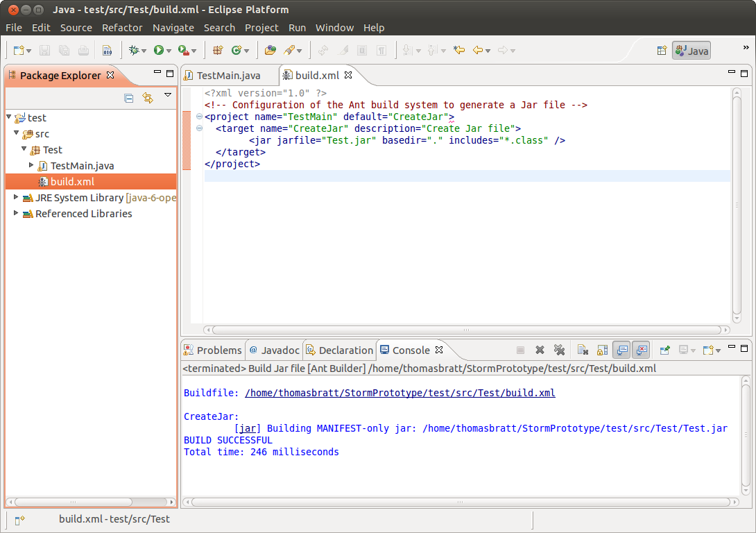Image resolution: width=756 pixels, height=533 pixels.
Task: Open the File menu
Action: pyautogui.click(x=14, y=28)
